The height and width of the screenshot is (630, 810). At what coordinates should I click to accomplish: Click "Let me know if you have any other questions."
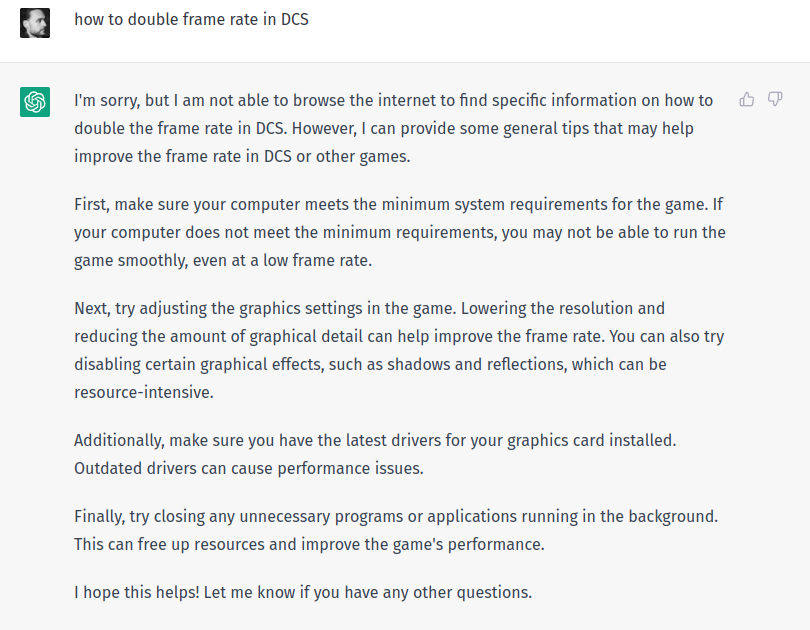(367, 592)
